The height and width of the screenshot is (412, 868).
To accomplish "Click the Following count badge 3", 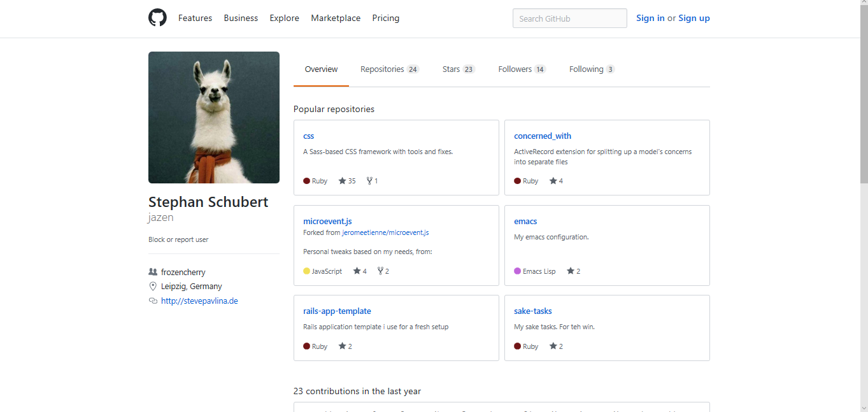I will tap(611, 69).
